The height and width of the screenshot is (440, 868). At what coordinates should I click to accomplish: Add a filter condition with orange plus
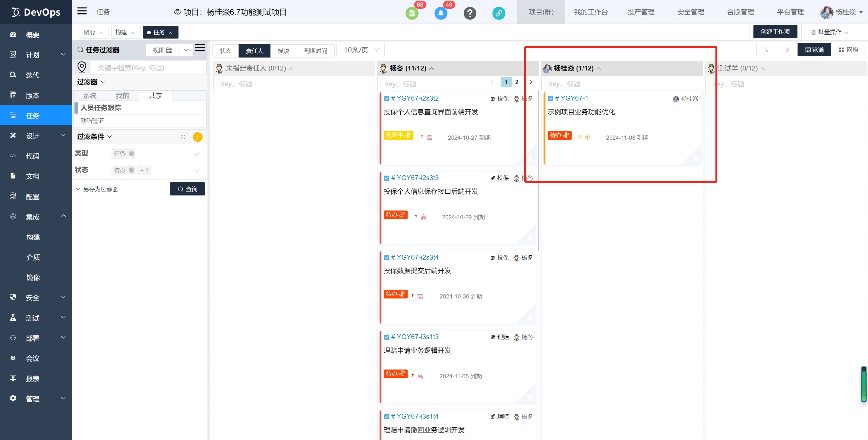pos(197,137)
